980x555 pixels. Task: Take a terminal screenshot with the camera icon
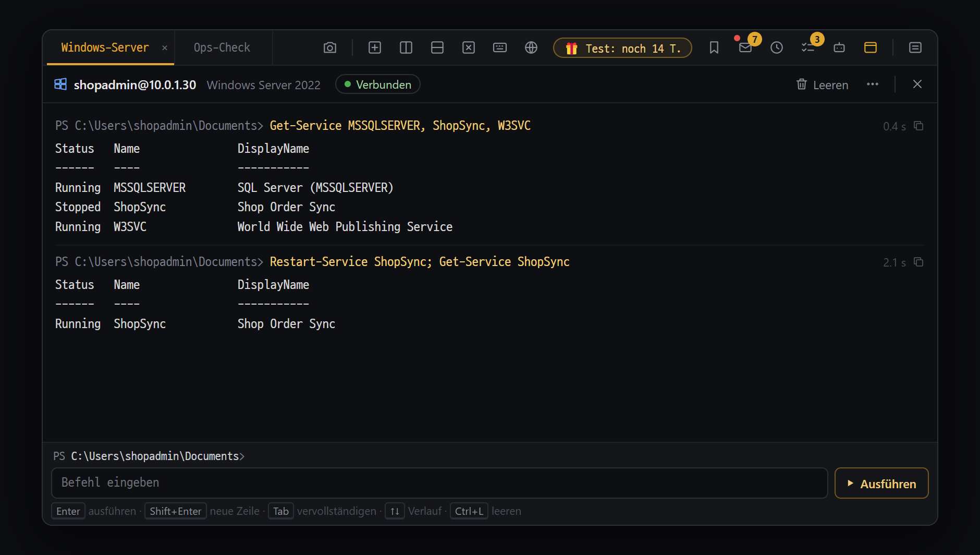[330, 48]
